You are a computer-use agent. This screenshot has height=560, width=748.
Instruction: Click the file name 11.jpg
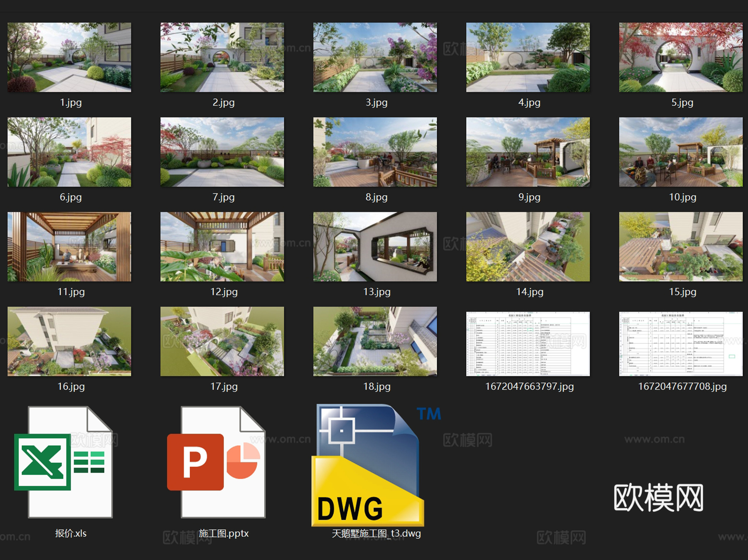(71, 292)
